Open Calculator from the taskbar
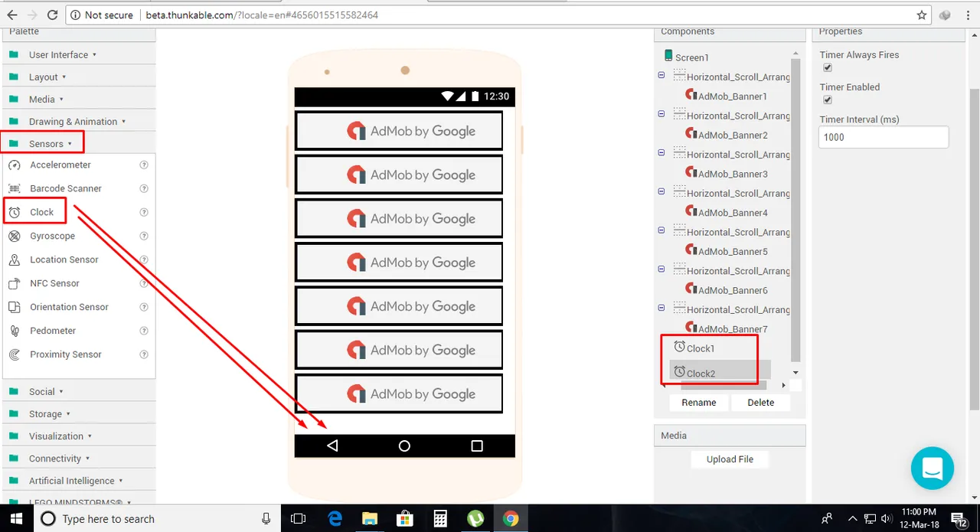The image size is (980, 532). click(440, 518)
